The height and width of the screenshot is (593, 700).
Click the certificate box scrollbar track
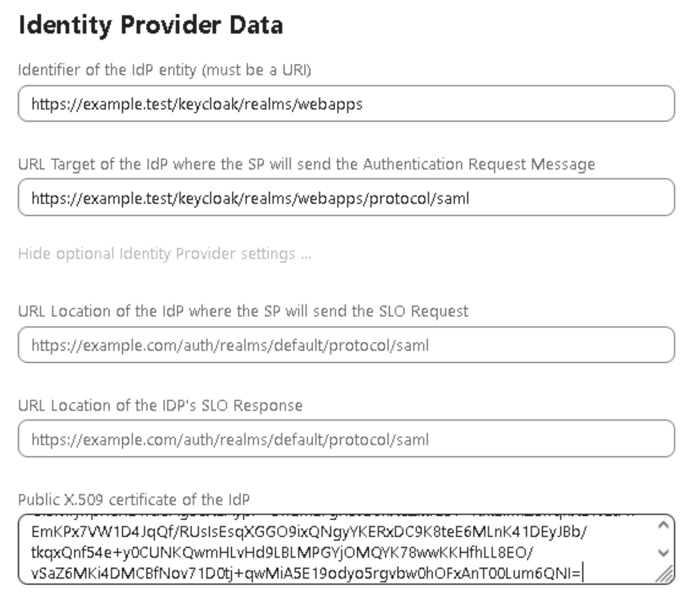point(663,539)
